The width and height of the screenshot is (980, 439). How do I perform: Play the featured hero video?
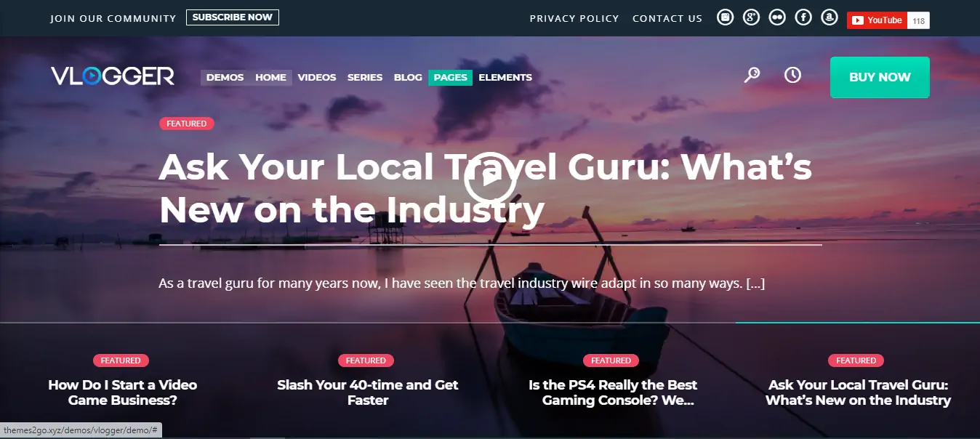(490, 178)
